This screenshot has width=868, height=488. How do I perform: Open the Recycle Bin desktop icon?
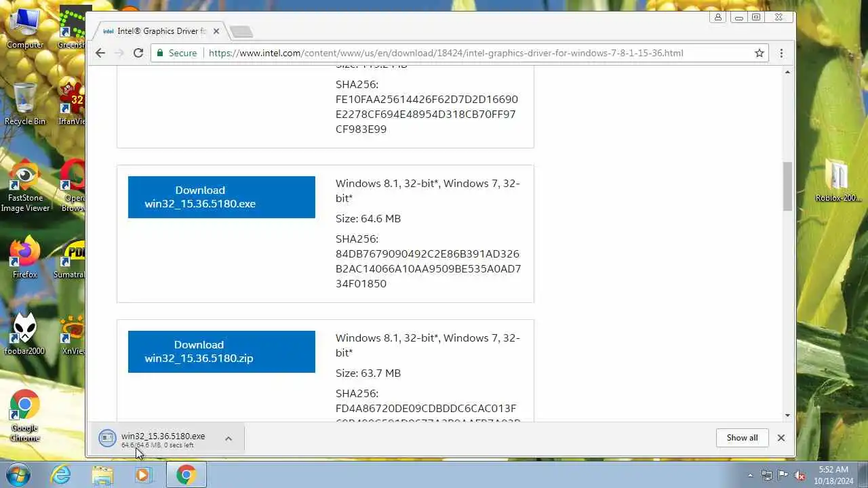click(x=25, y=104)
